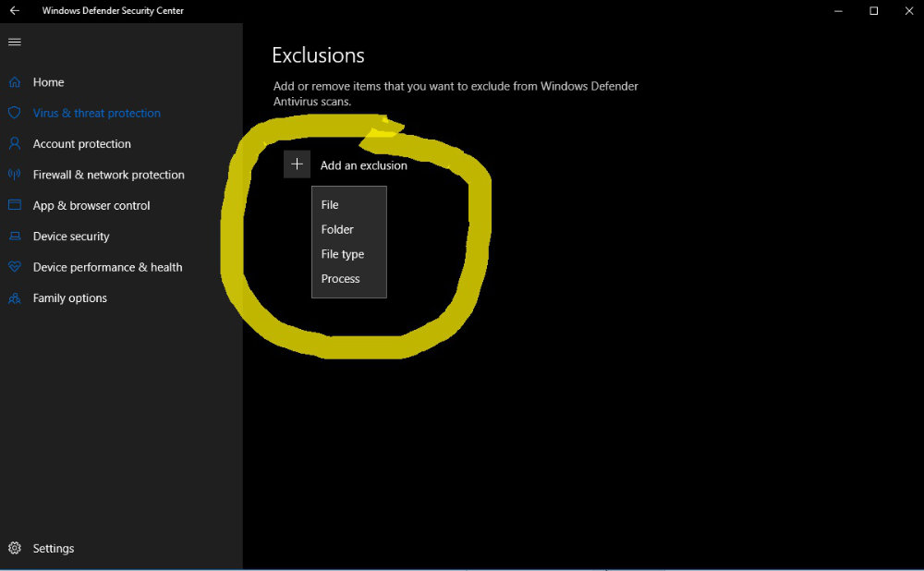Open Account protection section label
924x571 pixels.
(82, 144)
